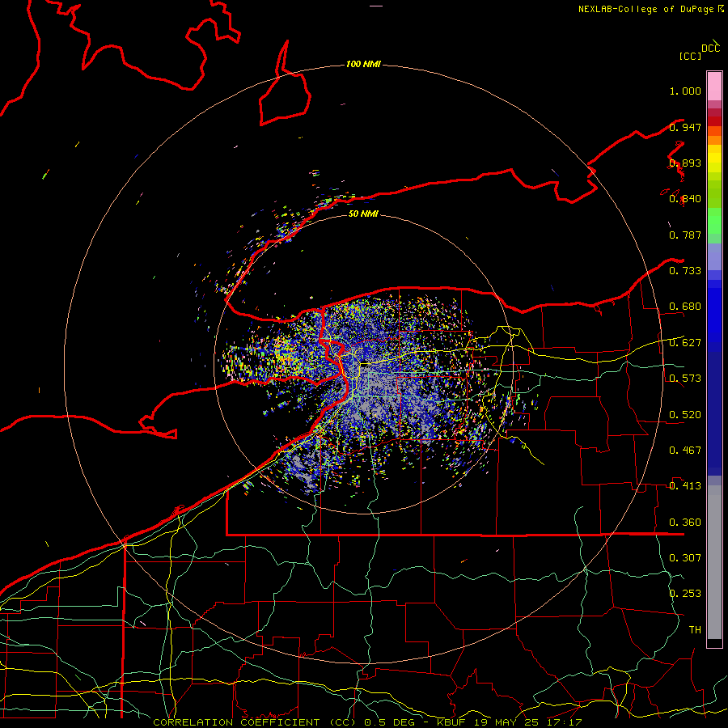Click the 0.573 scale value
Image resolution: width=728 pixels, height=728 pixels.
click(x=685, y=379)
